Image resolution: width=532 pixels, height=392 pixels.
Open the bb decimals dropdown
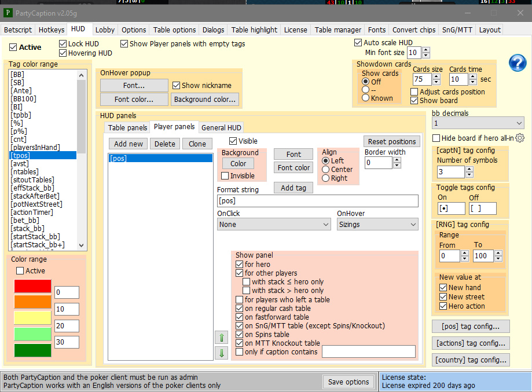tap(478, 123)
